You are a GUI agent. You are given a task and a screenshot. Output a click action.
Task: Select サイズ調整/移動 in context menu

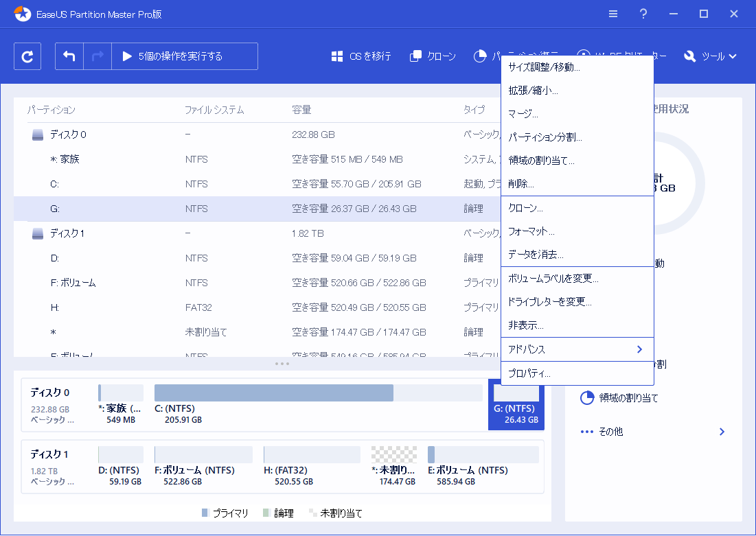[x=577, y=67]
